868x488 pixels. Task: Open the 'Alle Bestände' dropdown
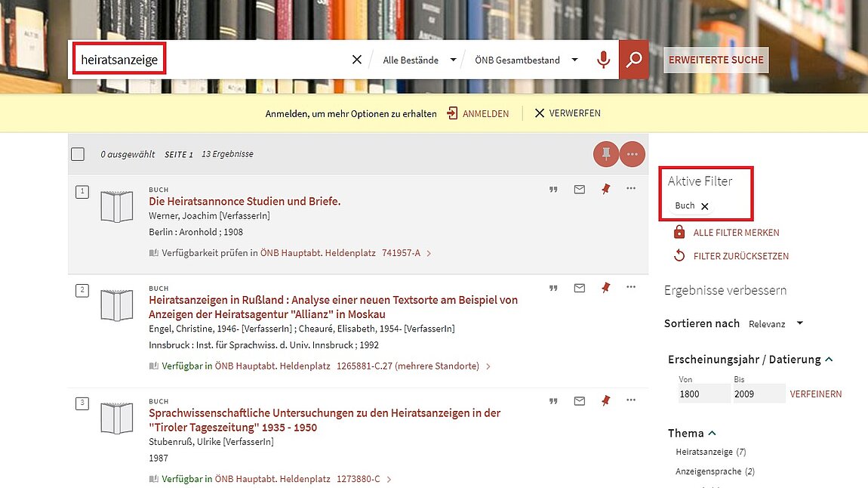[419, 60]
